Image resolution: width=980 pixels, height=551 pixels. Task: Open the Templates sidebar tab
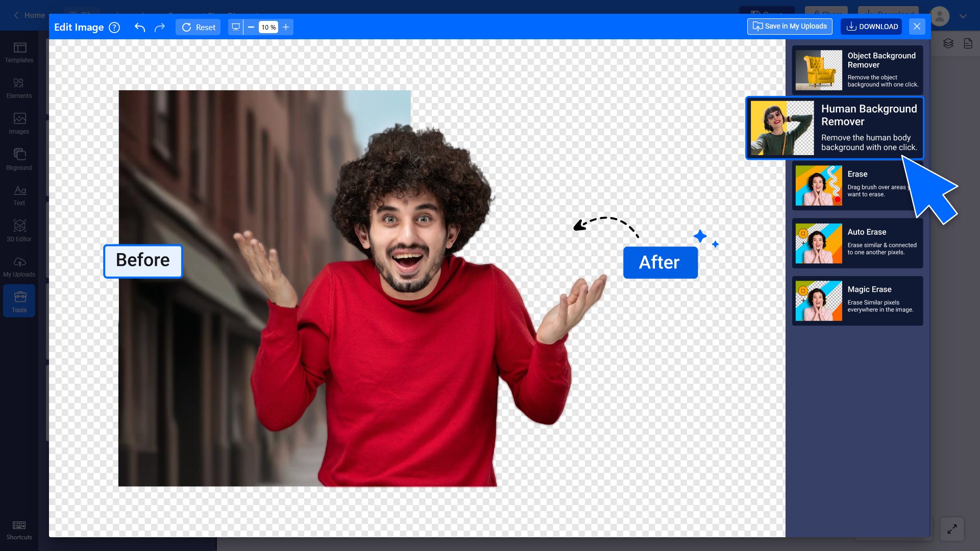(x=19, y=53)
